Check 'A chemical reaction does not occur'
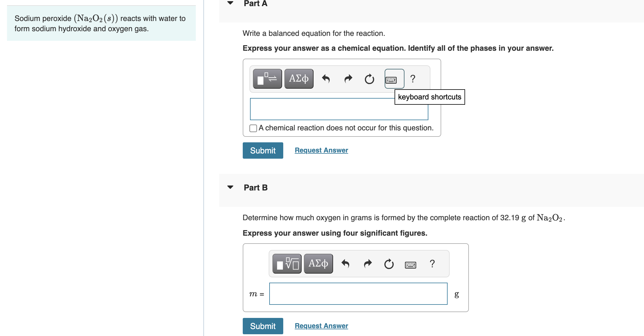 pyautogui.click(x=253, y=128)
